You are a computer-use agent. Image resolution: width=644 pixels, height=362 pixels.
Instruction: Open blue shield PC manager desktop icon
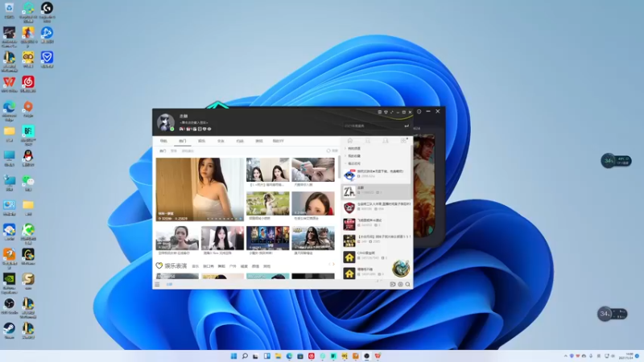47,60
